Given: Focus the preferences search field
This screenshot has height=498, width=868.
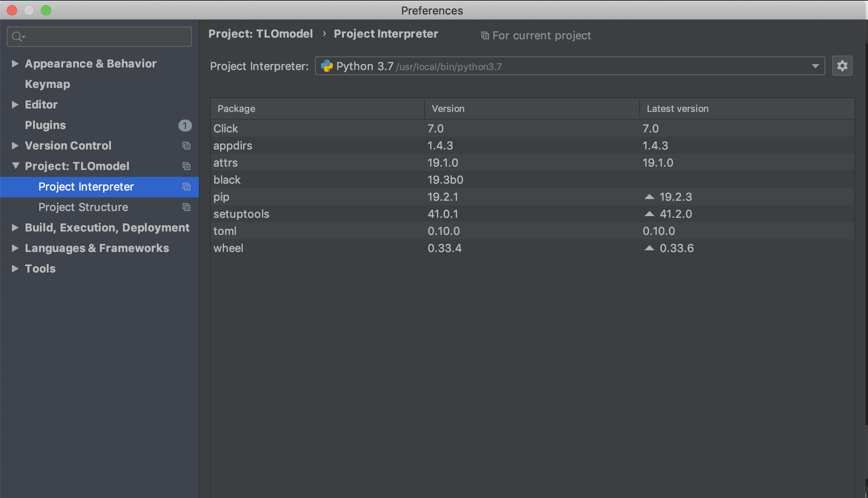Looking at the screenshot, I should [x=99, y=37].
